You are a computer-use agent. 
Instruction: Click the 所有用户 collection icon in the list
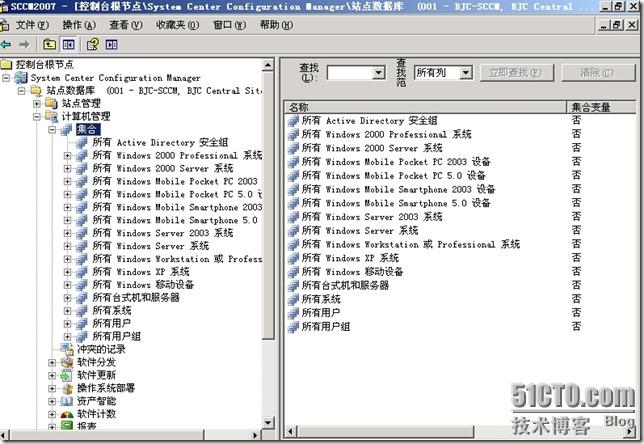pyautogui.click(x=293, y=313)
